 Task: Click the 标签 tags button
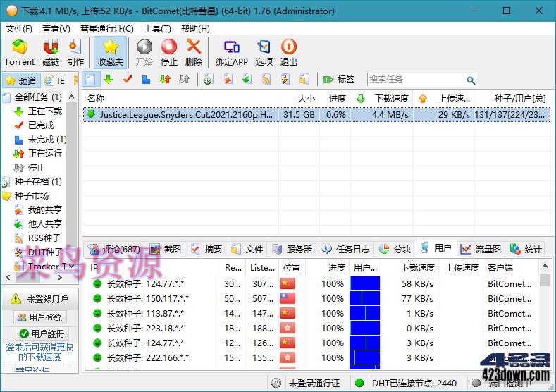(339, 80)
